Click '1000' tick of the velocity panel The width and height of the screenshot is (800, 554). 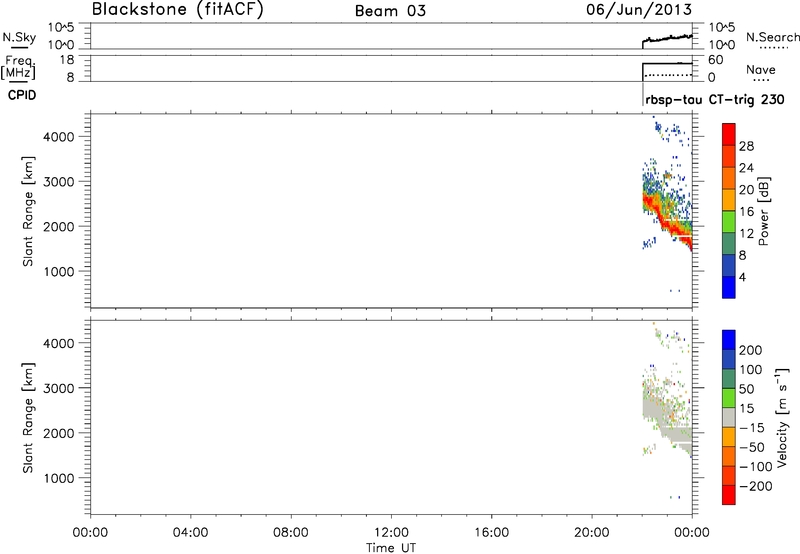coord(59,478)
